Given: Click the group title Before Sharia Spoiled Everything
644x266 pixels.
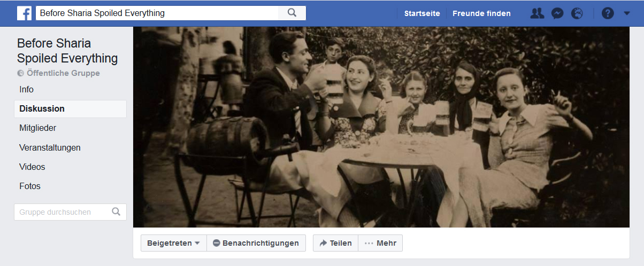Looking at the screenshot, I should pyautogui.click(x=67, y=51).
